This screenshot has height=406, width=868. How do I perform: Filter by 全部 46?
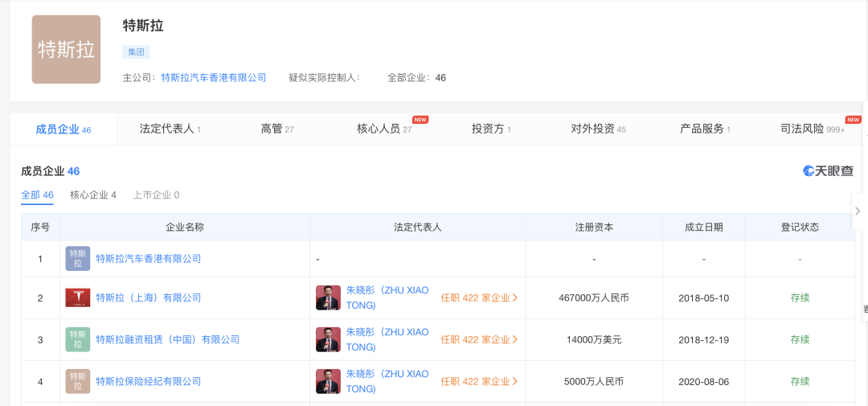[x=37, y=195]
